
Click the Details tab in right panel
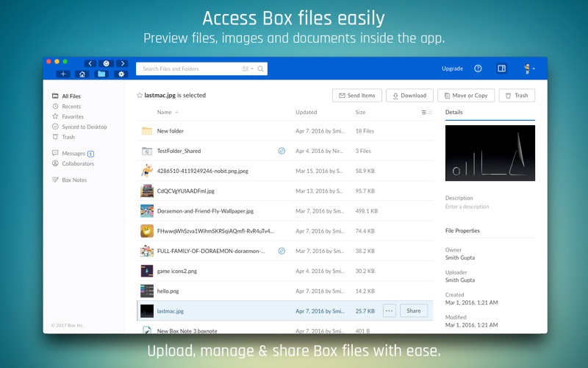[x=453, y=113]
